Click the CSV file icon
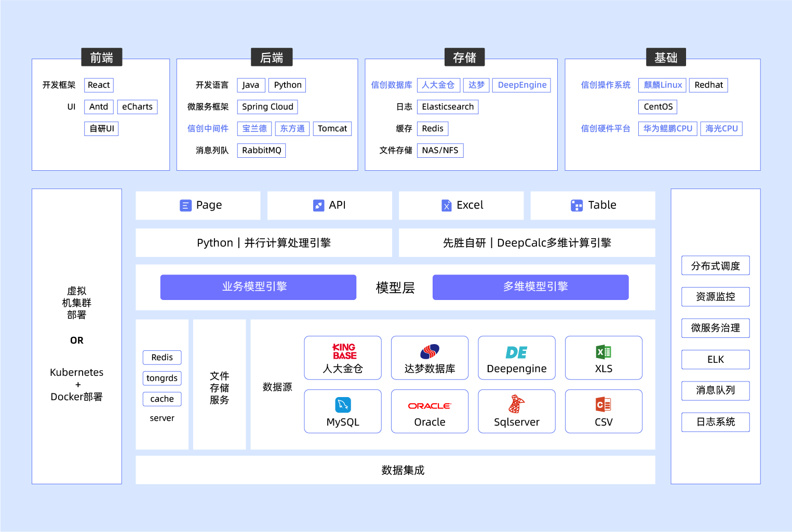The image size is (792, 532). click(603, 404)
